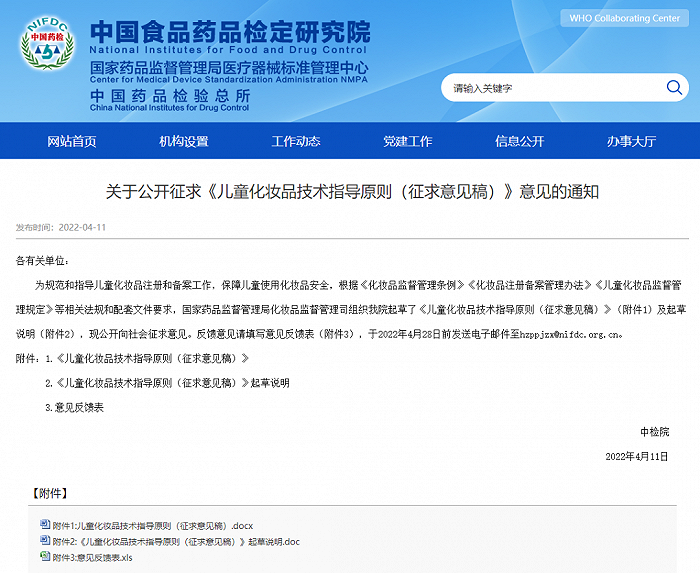Image resolution: width=700 pixels, height=573 pixels.
Task: Click the greeting text 各有关单位
Action: pos(42,261)
